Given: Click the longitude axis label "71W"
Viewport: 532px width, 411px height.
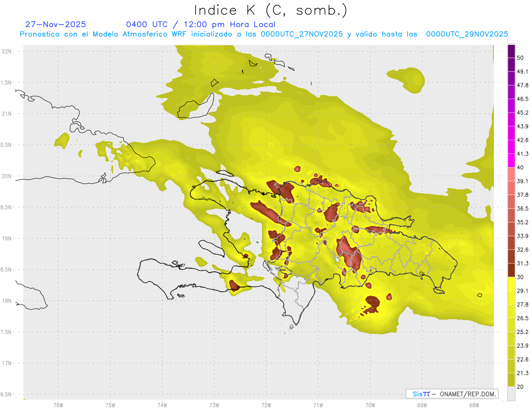Looking at the screenshot, I should click(x=318, y=405).
